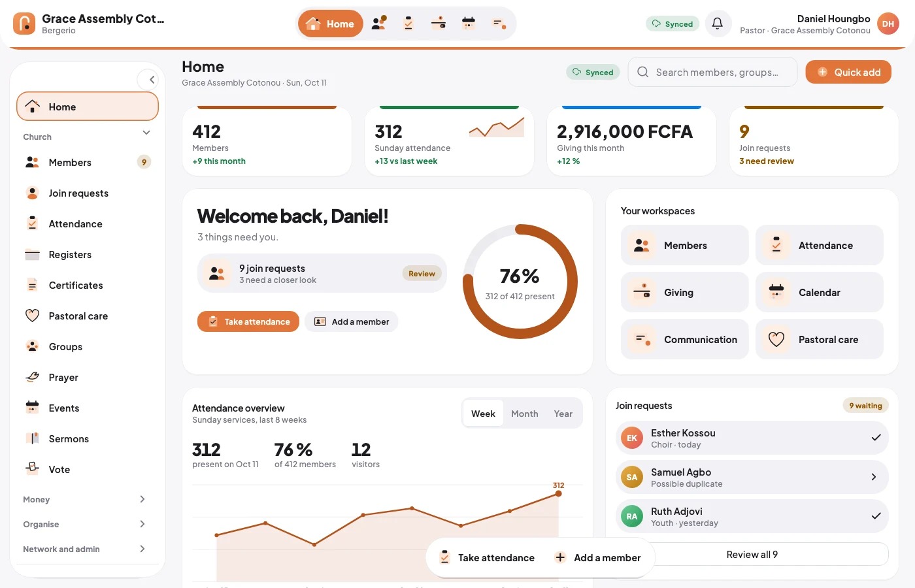Screen dimensions: 915x588
Task: Open Registers in sidebar
Action: click(x=88, y=255)
